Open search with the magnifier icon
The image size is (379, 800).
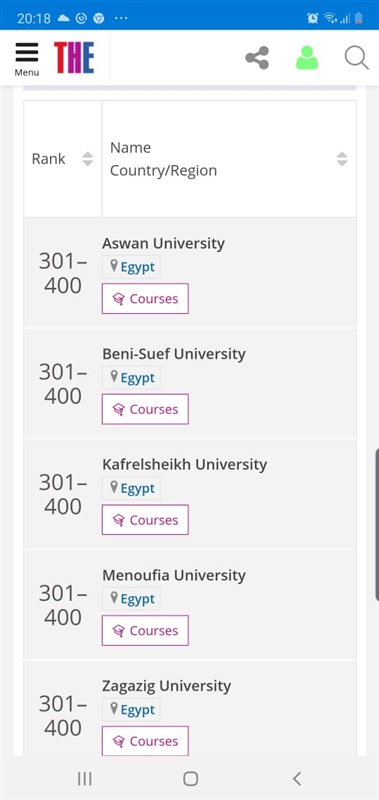[x=357, y=58]
